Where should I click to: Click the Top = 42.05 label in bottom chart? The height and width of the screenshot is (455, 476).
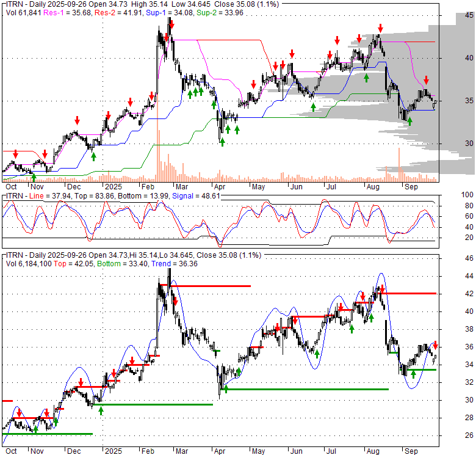[75, 264]
